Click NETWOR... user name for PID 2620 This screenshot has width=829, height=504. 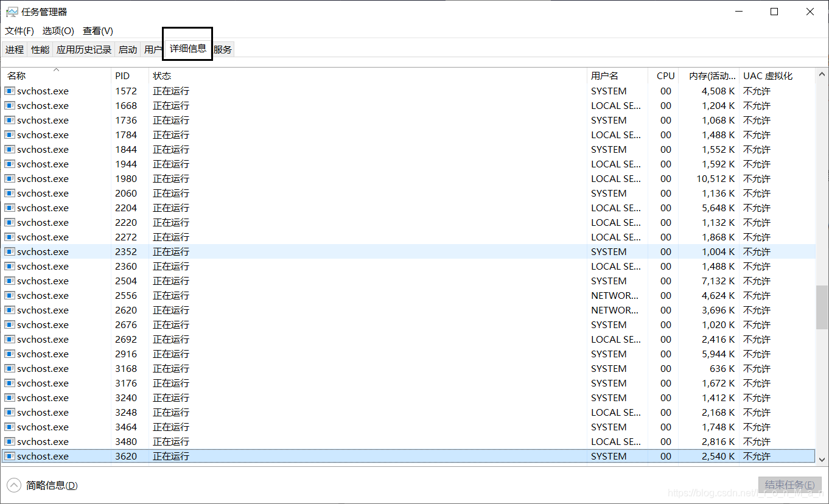615,310
